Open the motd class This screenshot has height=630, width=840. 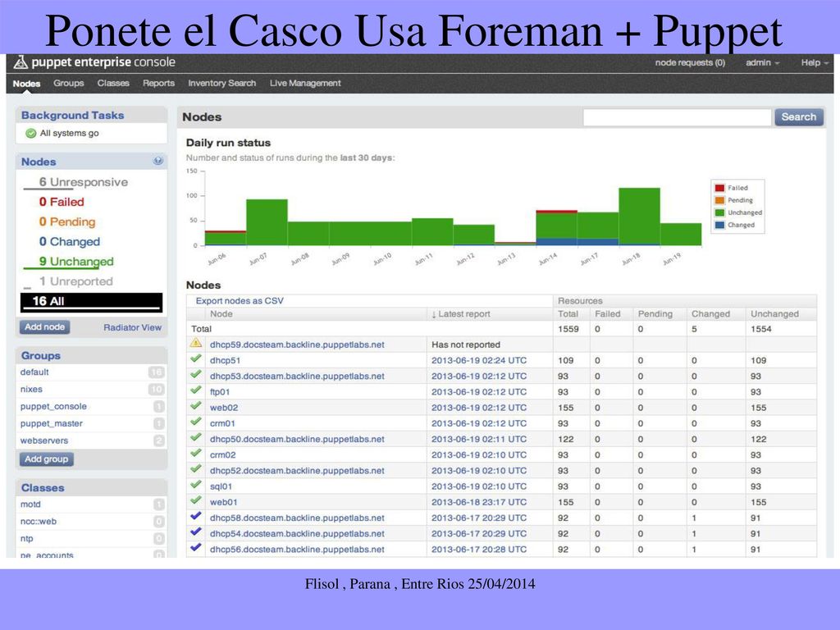(30, 504)
